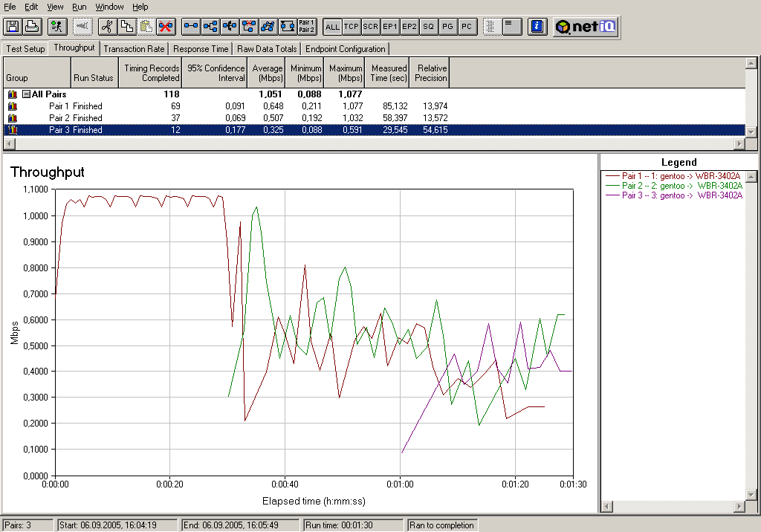Click the 95% Confidence Interval column header
The image size is (761, 532).
pyautogui.click(x=214, y=73)
